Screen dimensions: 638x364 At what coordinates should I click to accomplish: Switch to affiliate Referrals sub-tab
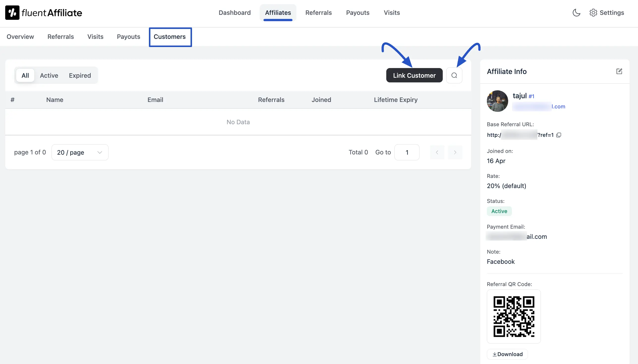pyautogui.click(x=60, y=37)
